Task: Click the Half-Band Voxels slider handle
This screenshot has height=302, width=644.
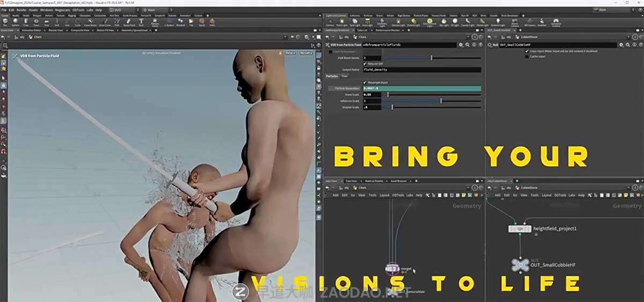Action: [x=431, y=57]
